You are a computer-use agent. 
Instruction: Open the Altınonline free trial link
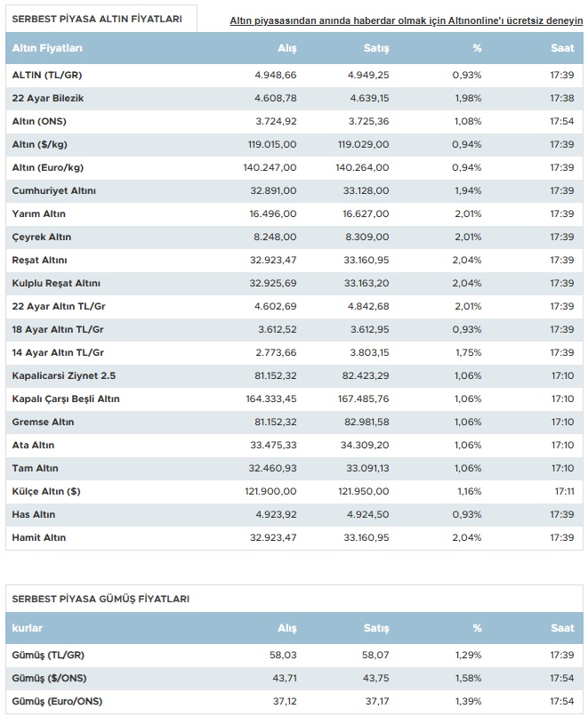(406, 21)
